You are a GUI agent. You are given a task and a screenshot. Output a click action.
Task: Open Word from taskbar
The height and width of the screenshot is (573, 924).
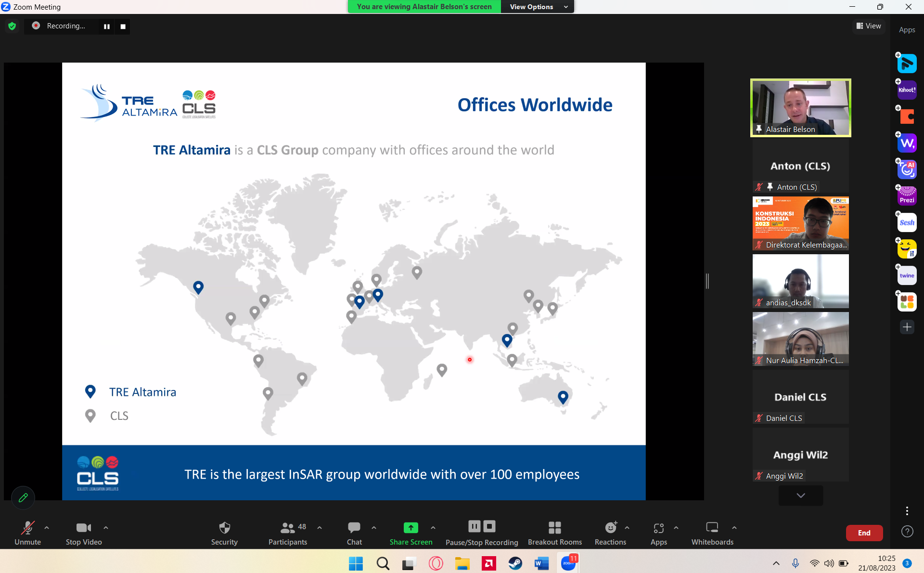[541, 563]
